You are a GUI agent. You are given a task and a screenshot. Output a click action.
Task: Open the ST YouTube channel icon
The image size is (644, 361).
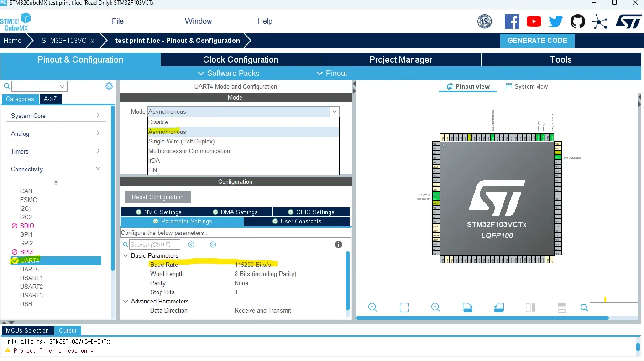coord(534,21)
